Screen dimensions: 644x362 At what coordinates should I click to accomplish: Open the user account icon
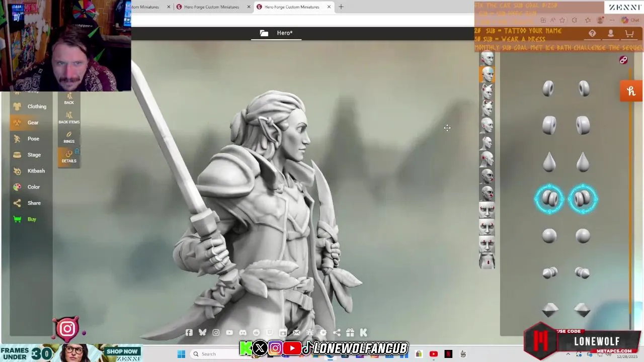click(x=611, y=33)
